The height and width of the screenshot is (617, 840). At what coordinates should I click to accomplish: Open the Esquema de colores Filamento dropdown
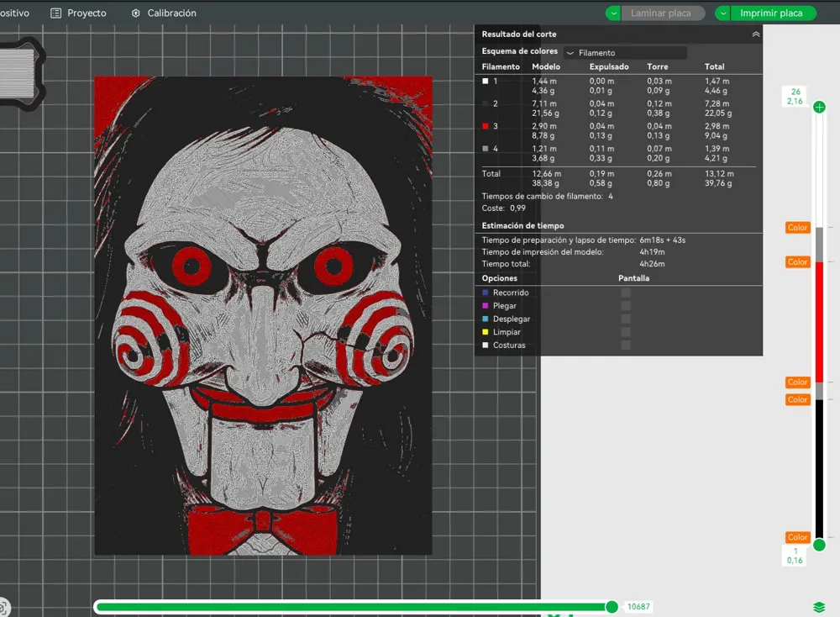pyautogui.click(x=625, y=52)
